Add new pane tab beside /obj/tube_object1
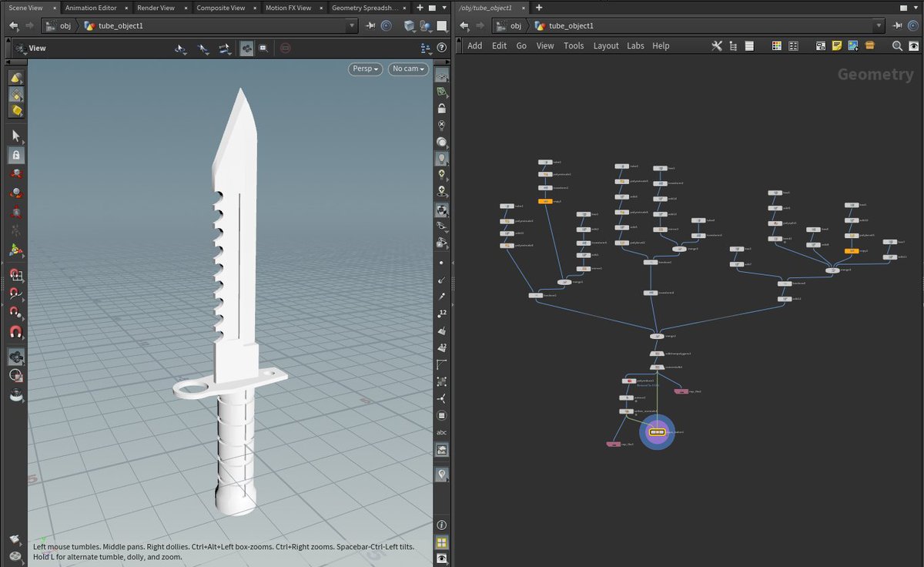The image size is (924, 567). tap(539, 8)
